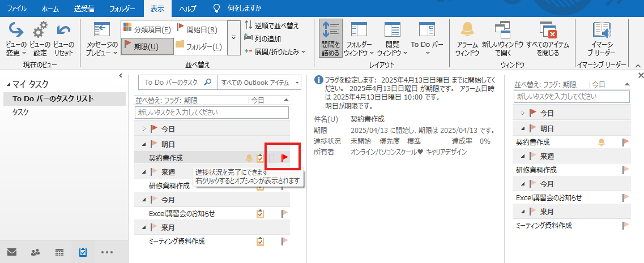The height and width of the screenshot is (263, 644).
Task: Click new task field in To-Do Bar
Action: [572, 97]
